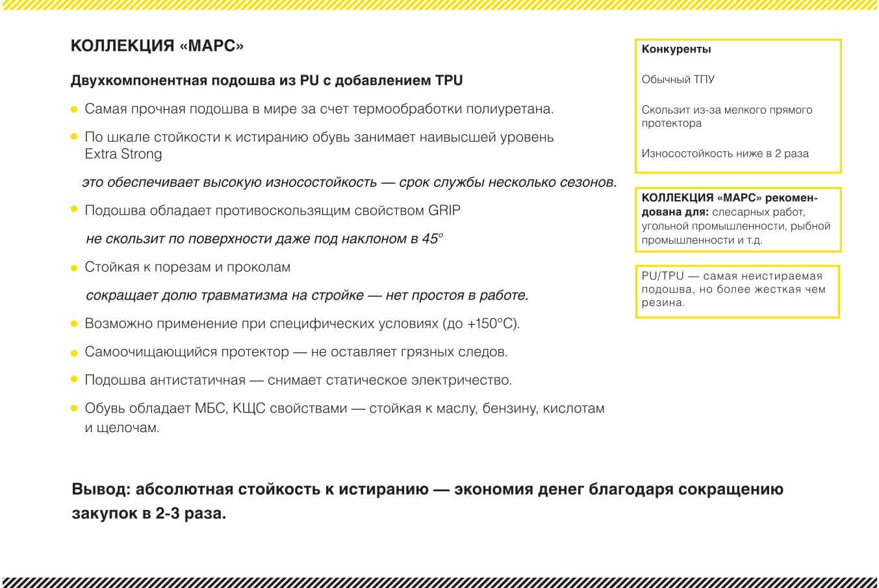Click the «Вывод: абсолютная стойкость» conclusion text
The image size is (879, 588).
427,501
